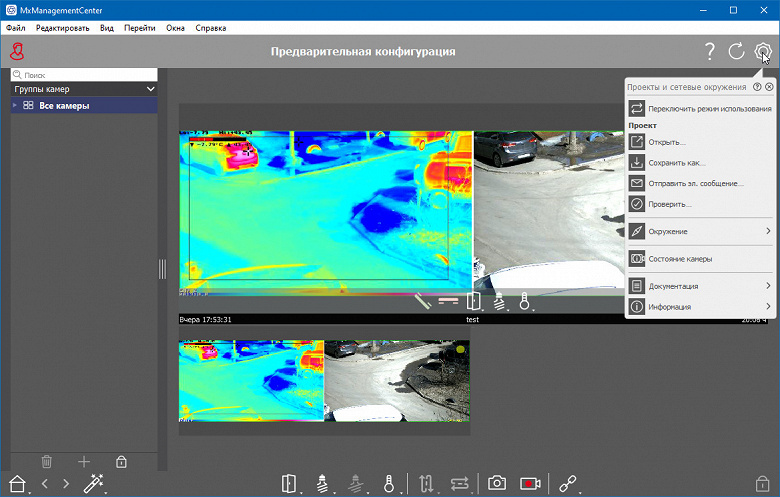Click the refresh icon in the header
The image size is (780, 497).
[736, 51]
